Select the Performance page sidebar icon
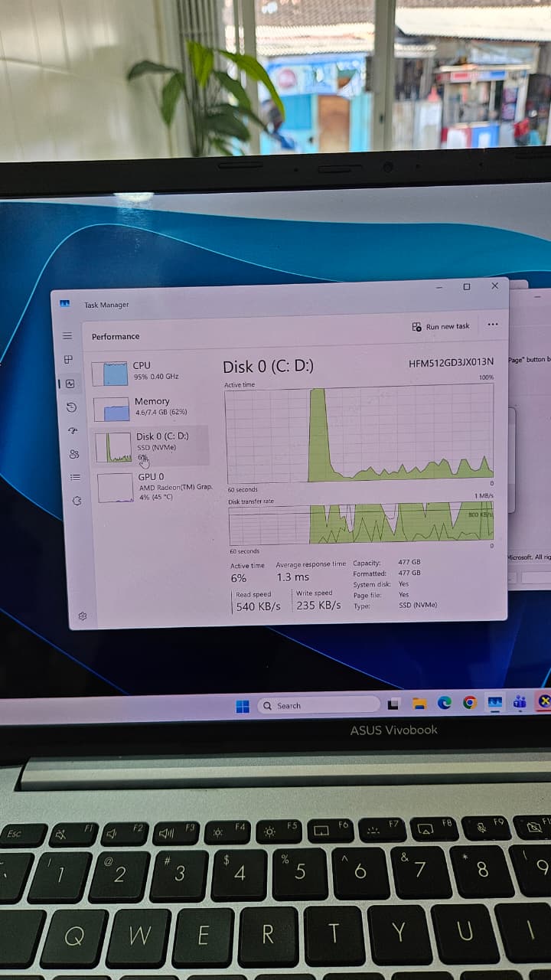551x980 pixels. coord(70,384)
